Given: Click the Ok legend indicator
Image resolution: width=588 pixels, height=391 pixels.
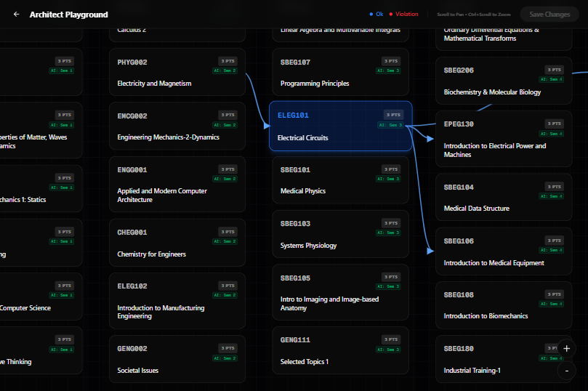Looking at the screenshot, I should [376, 14].
